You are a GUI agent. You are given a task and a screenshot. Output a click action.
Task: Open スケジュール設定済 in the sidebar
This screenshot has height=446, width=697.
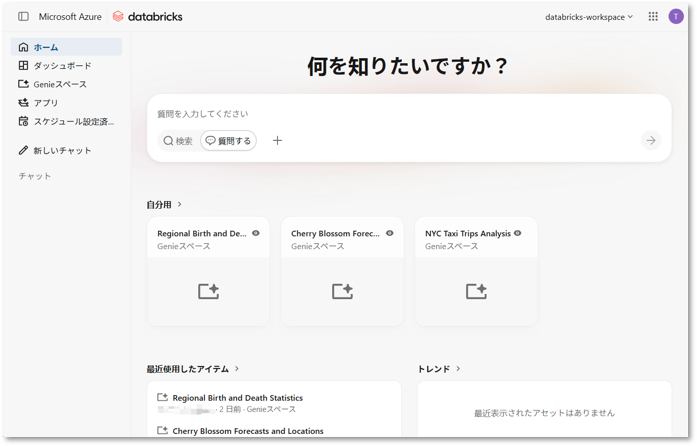point(66,121)
